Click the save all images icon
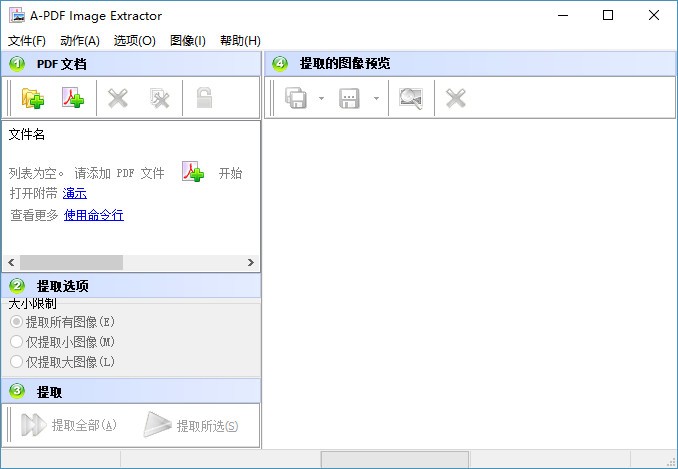Image resolution: width=678 pixels, height=469 pixels. (296, 98)
